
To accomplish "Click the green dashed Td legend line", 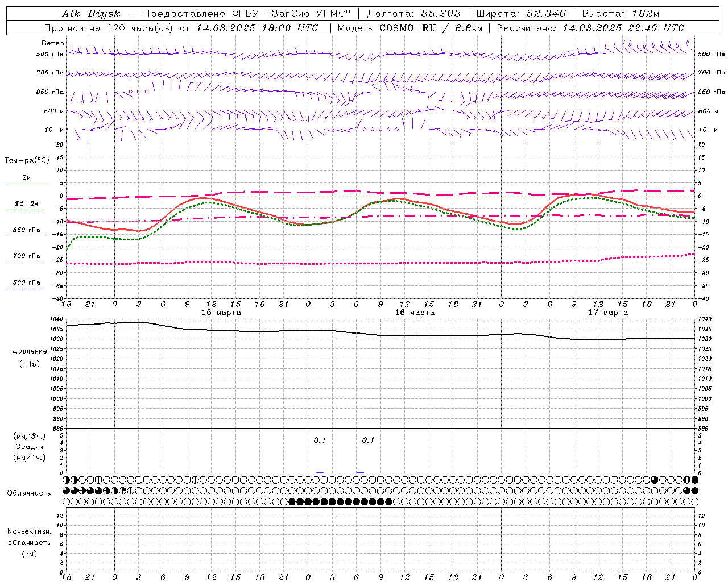I will (x=25, y=210).
